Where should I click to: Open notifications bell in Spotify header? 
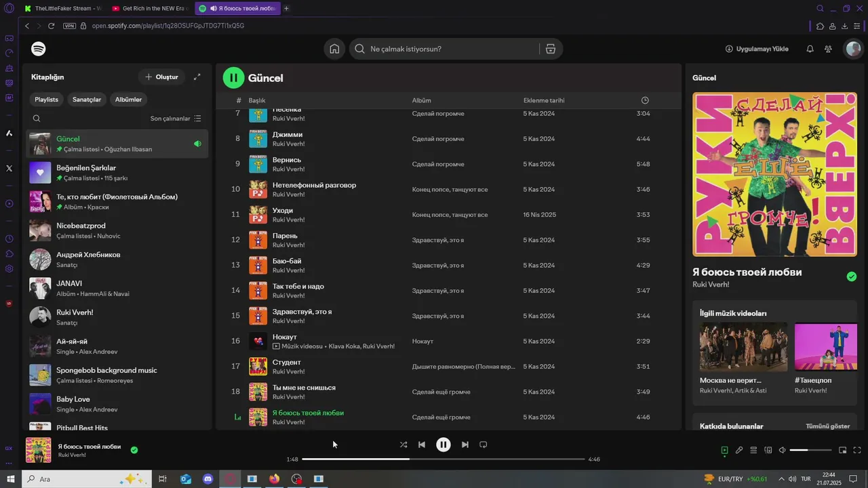pyautogui.click(x=810, y=49)
